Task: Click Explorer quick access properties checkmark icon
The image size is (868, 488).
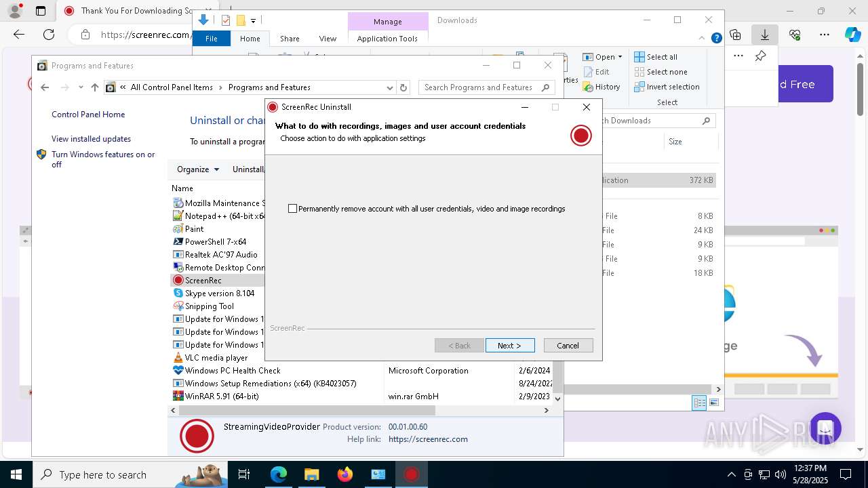Action: (226, 20)
